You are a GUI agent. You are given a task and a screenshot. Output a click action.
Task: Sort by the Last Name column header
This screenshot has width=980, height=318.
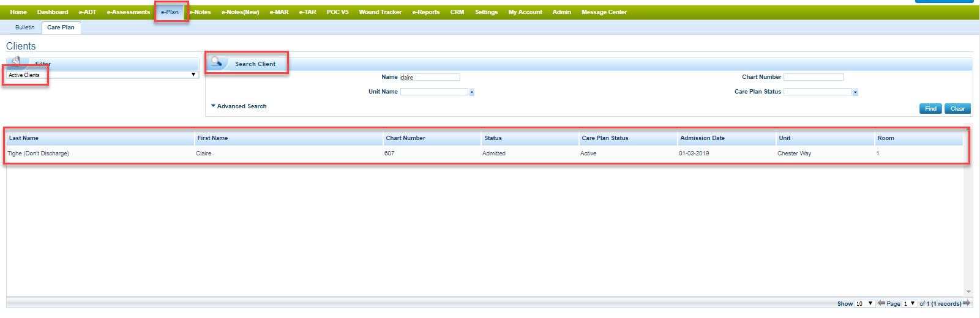(24, 138)
